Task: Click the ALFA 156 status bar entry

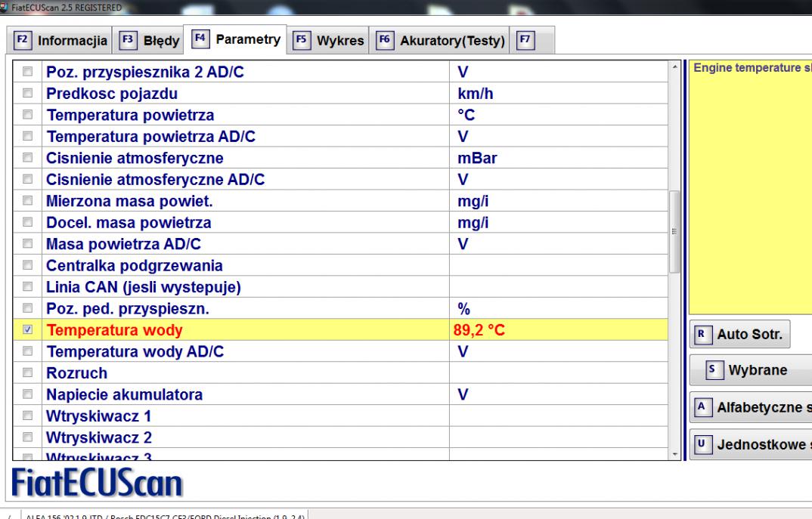Action: pyautogui.click(x=165, y=516)
